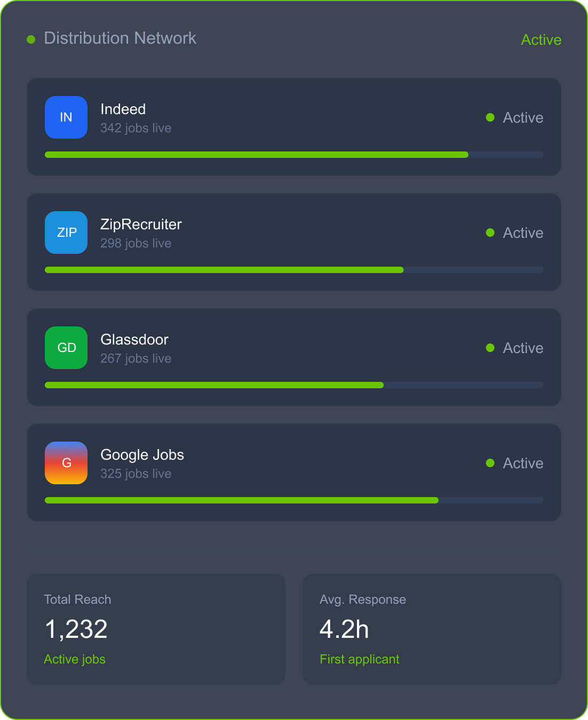
Task: Click Indeed's green status dot
Action: pyautogui.click(x=490, y=117)
